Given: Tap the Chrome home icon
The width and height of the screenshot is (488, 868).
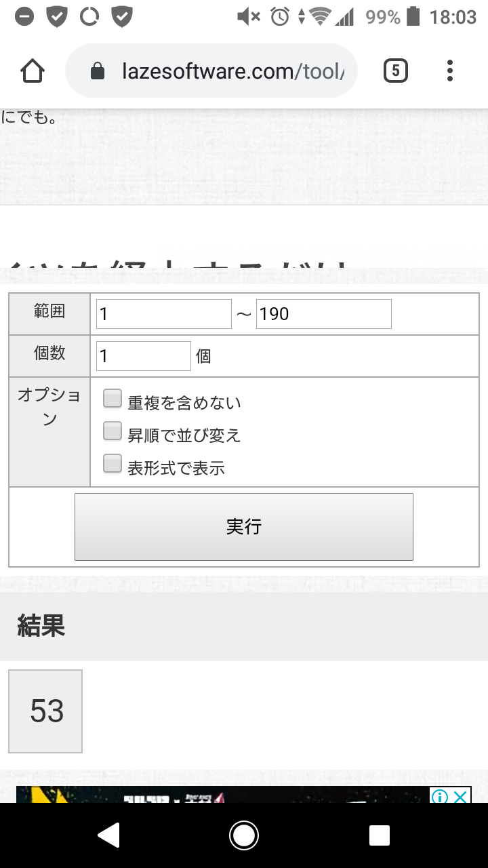Looking at the screenshot, I should (33, 71).
